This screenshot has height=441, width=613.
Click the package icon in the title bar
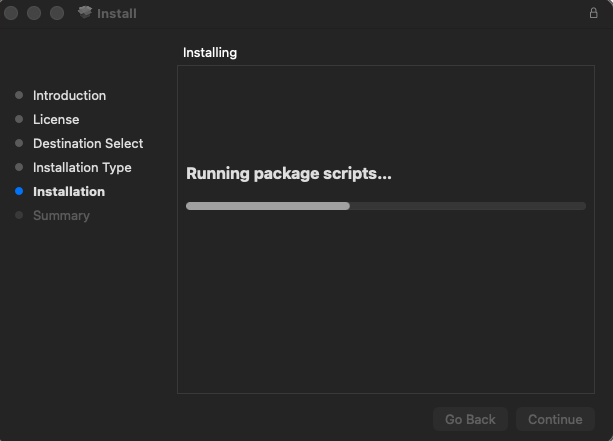click(85, 13)
